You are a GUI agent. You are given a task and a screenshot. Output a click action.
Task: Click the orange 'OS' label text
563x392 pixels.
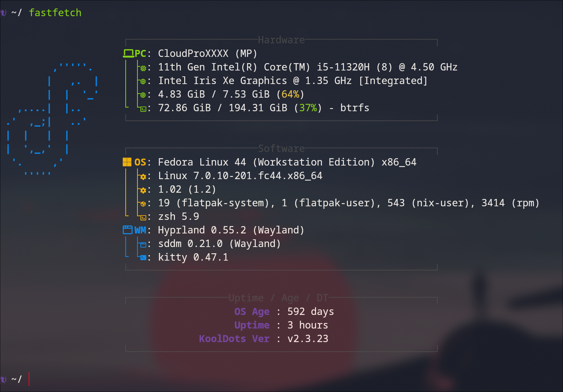[x=140, y=162]
